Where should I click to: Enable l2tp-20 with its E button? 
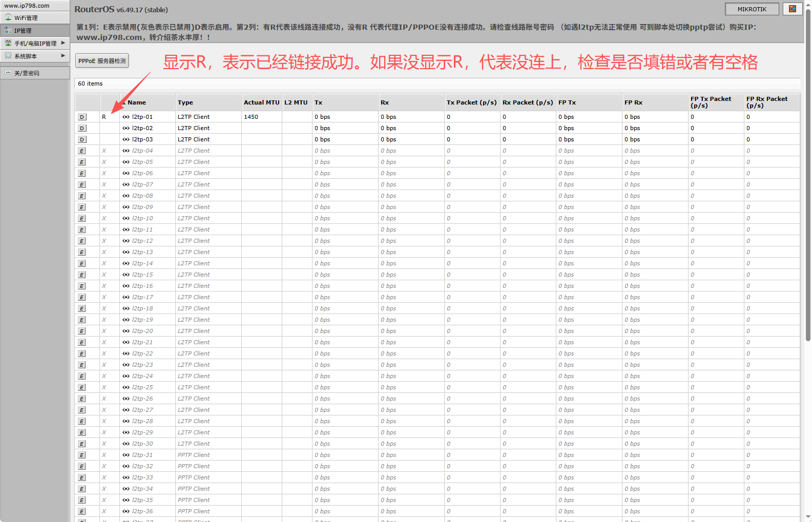coord(82,331)
